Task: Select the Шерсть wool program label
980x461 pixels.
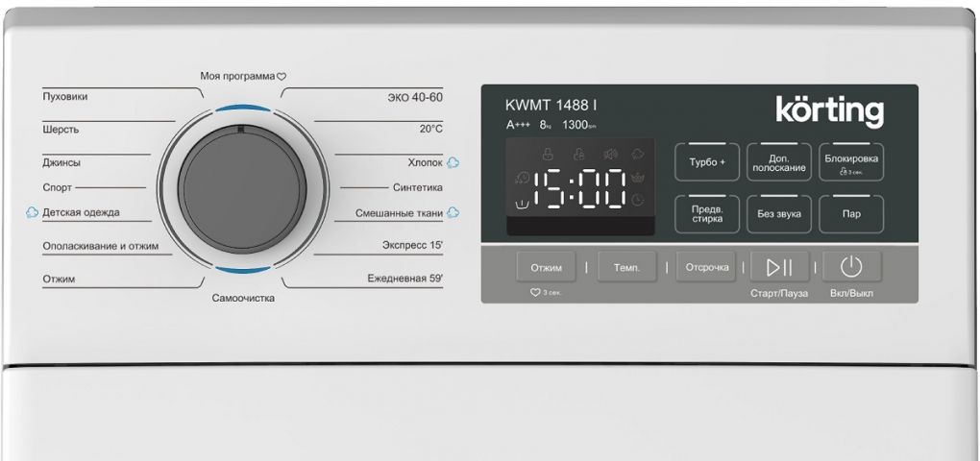Action: click(61, 129)
